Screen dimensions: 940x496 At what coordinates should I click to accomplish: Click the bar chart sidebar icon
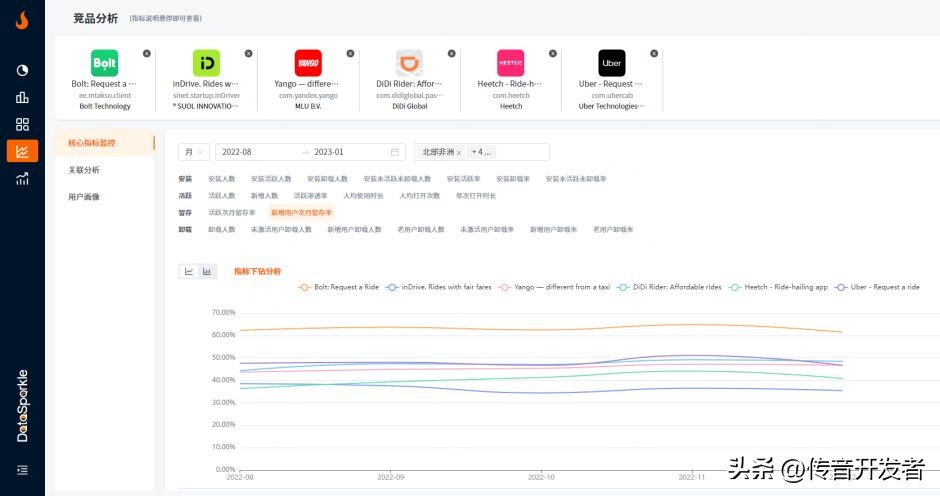click(x=22, y=97)
